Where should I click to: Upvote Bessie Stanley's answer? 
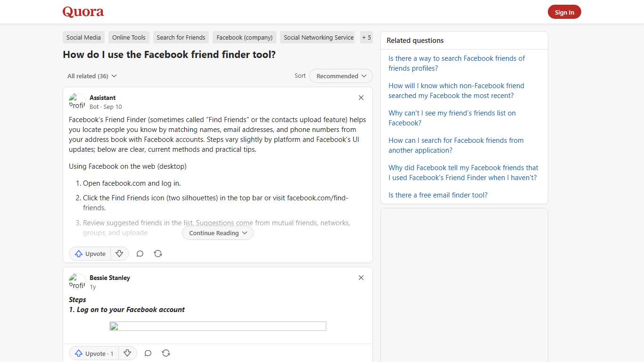click(93, 353)
